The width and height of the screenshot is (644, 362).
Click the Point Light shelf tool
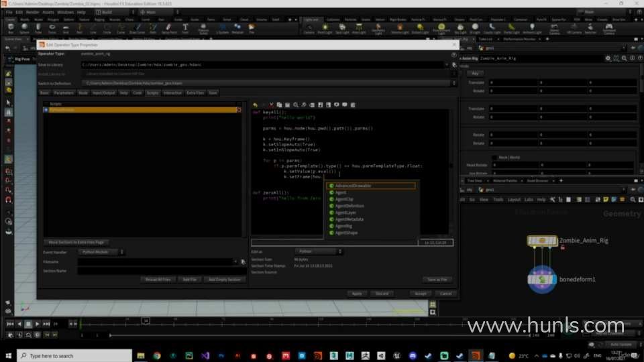click(x=325, y=28)
